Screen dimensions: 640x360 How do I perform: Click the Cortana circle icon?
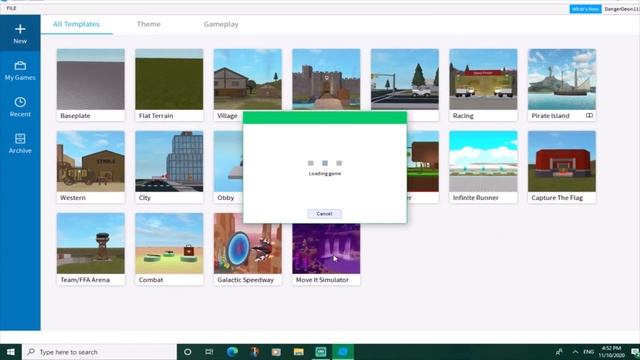(x=187, y=352)
